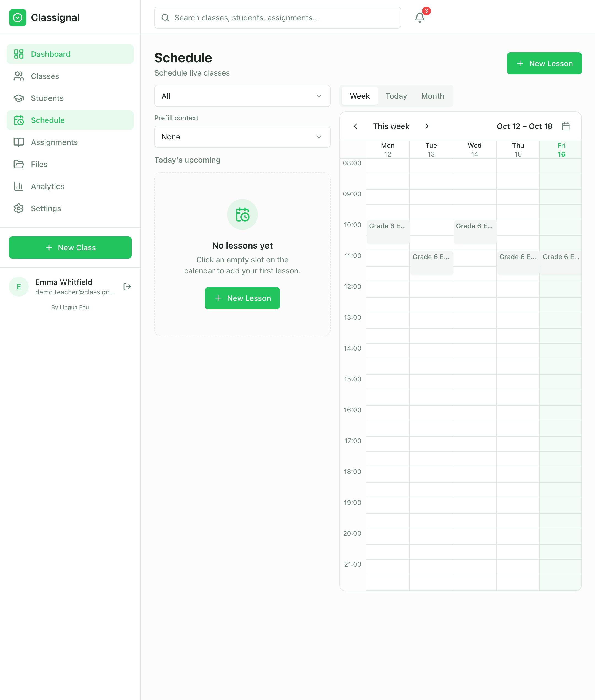
Task: Open Tuesday 11:00 Grade 6 lesson
Action: coord(431,263)
